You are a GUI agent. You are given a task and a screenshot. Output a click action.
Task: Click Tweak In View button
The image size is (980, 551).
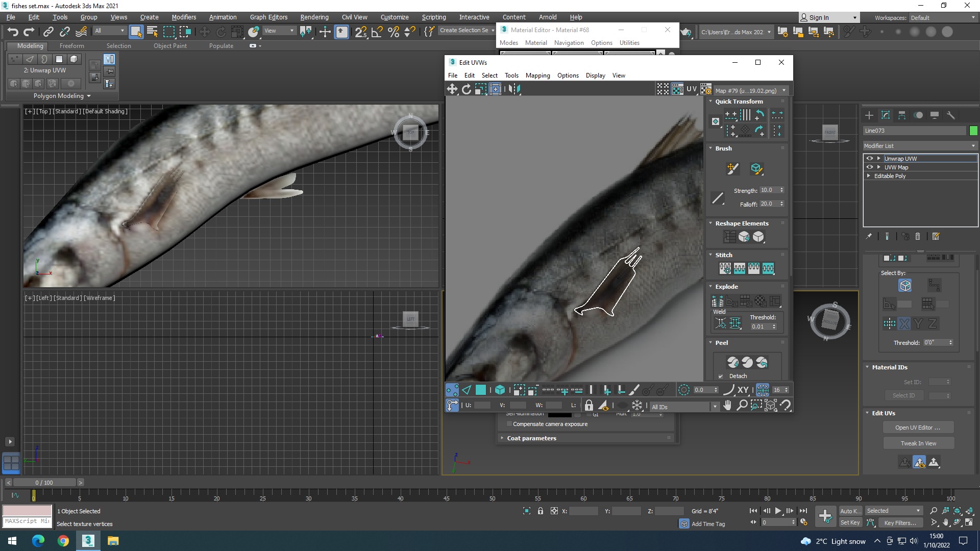918,443
